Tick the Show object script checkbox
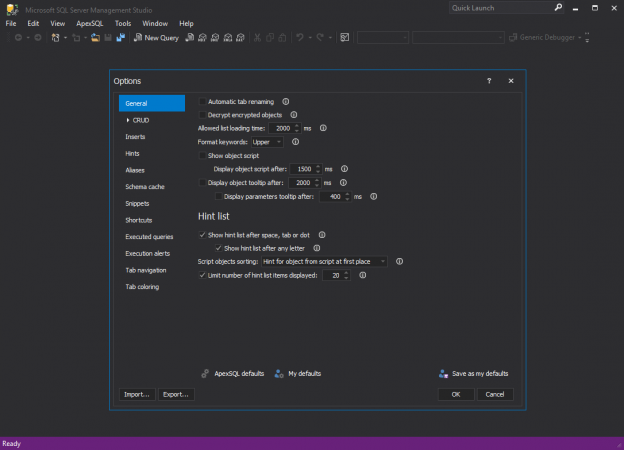Viewport: 624px width, 450px height. [202, 155]
